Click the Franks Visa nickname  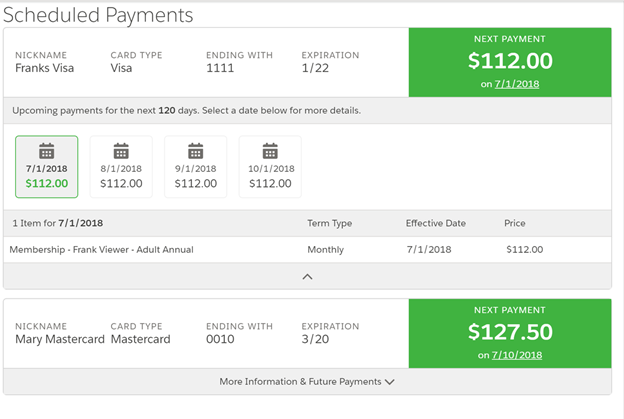click(45, 69)
